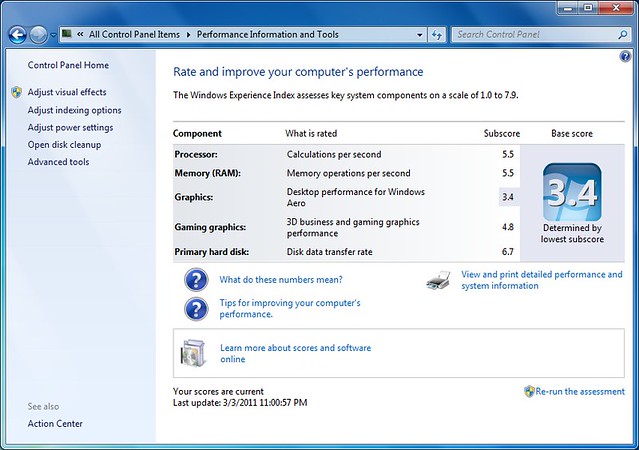Click question icon beside What do these numbers mean

coord(196,280)
